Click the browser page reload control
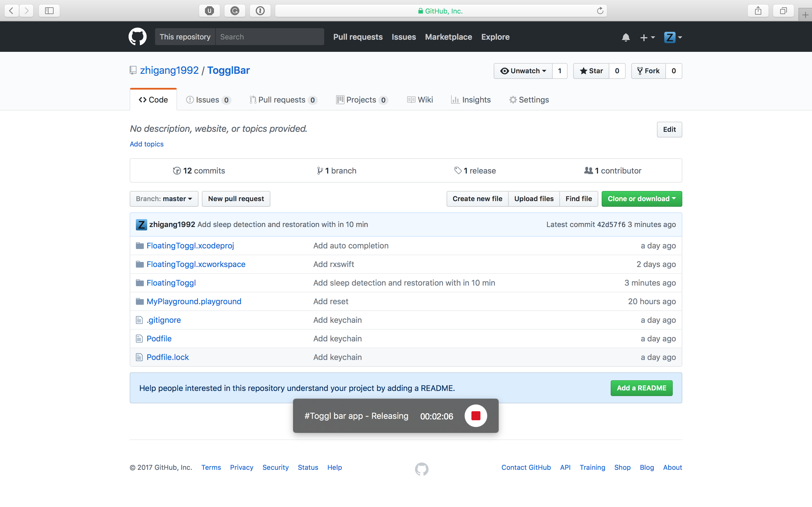 (x=600, y=10)
